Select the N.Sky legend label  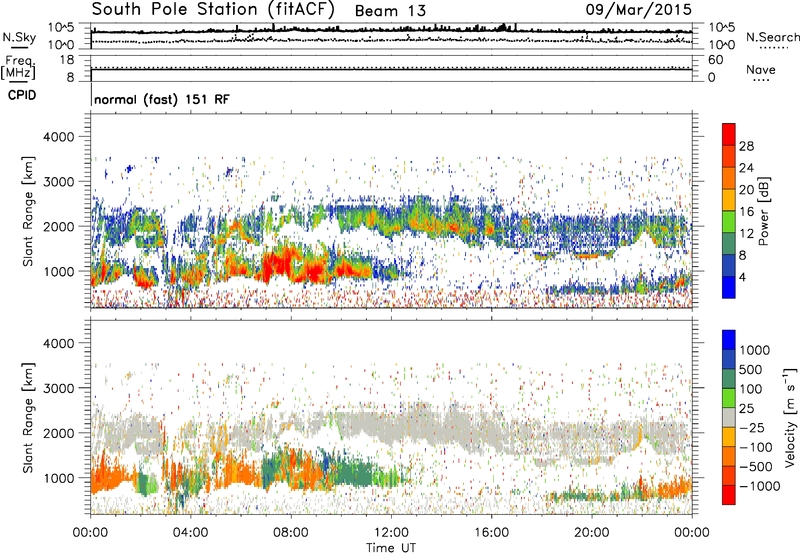click(19, 37)
